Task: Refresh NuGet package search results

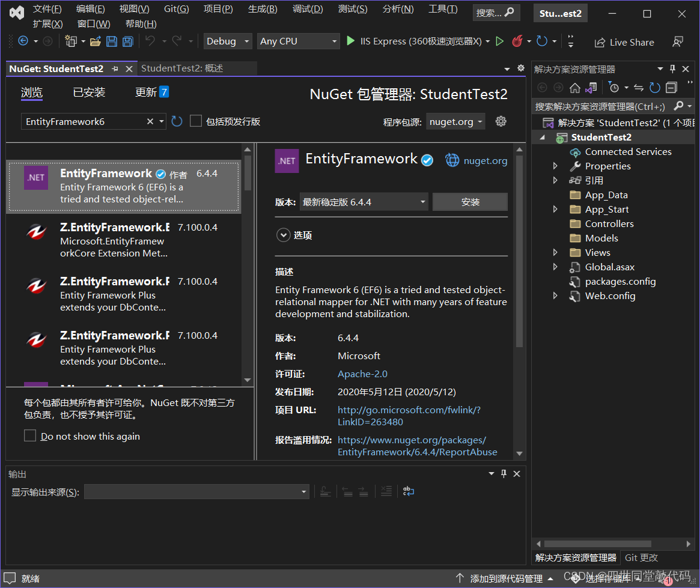Action: 177,121
